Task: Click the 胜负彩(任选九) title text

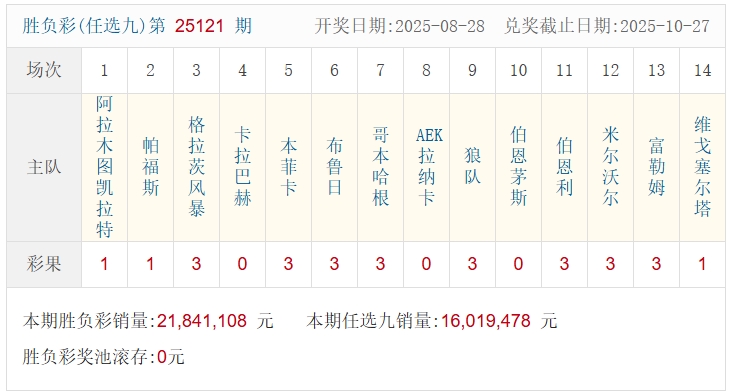Action: click(x=84, y=26)
